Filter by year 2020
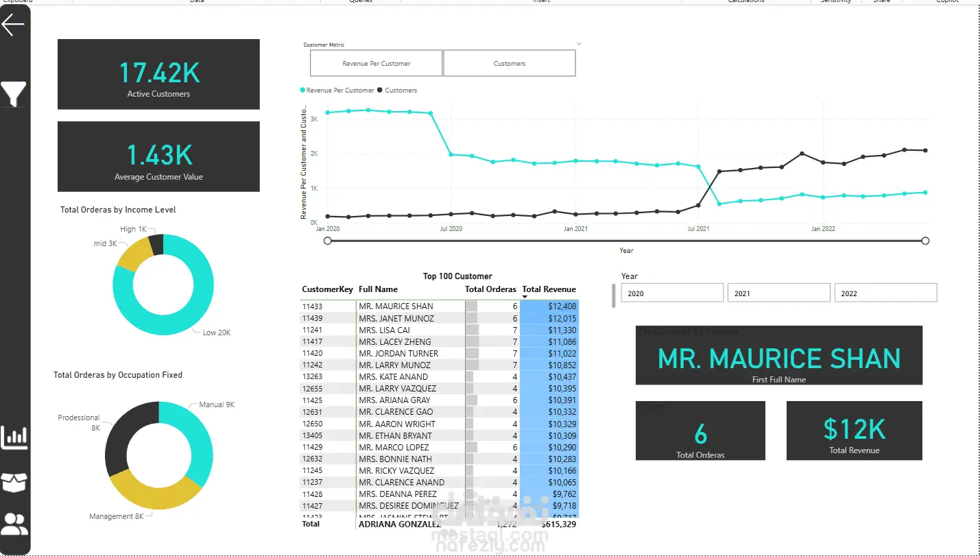The image size is (980, 556). coord(672,293)
